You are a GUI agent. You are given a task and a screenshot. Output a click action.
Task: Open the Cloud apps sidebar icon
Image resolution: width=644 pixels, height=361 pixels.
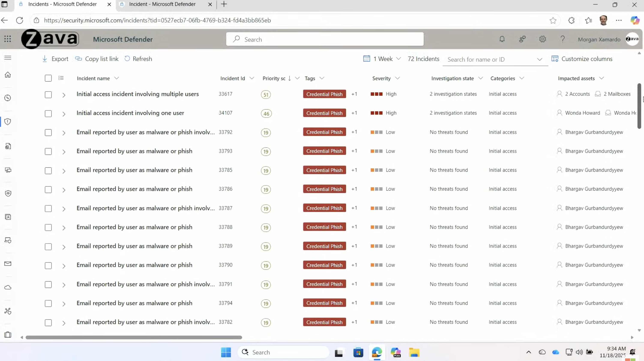point(8,287)
